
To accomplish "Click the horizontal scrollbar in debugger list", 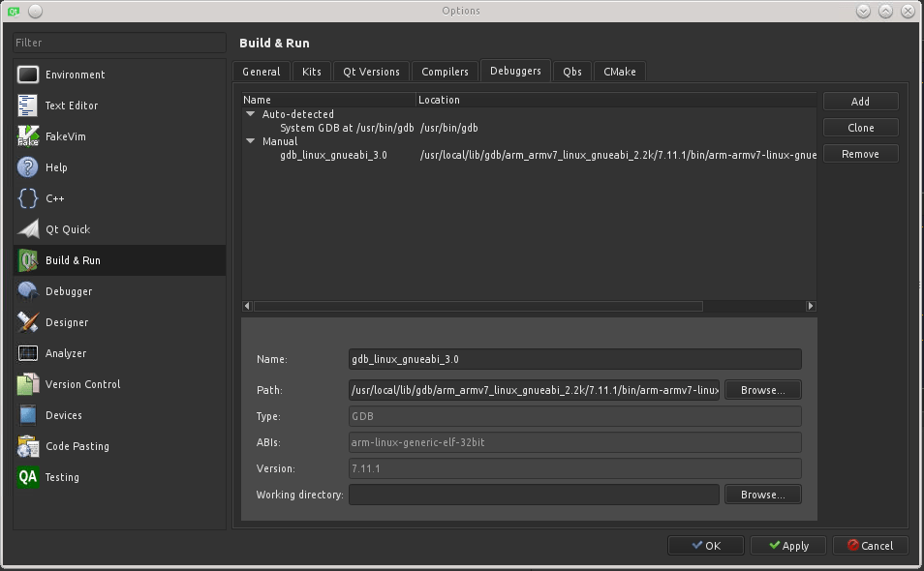I will coord(477,306).
